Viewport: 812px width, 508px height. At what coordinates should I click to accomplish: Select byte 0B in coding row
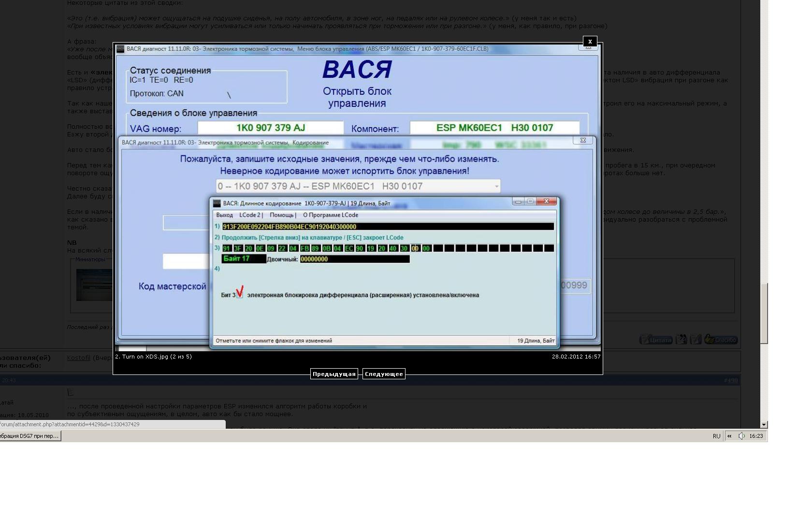click(326, 248)
